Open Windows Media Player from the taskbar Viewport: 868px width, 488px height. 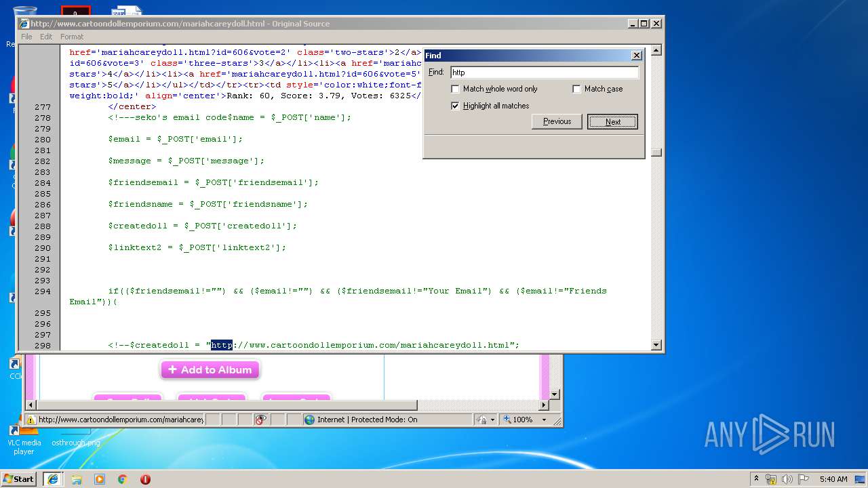(100, 479)
